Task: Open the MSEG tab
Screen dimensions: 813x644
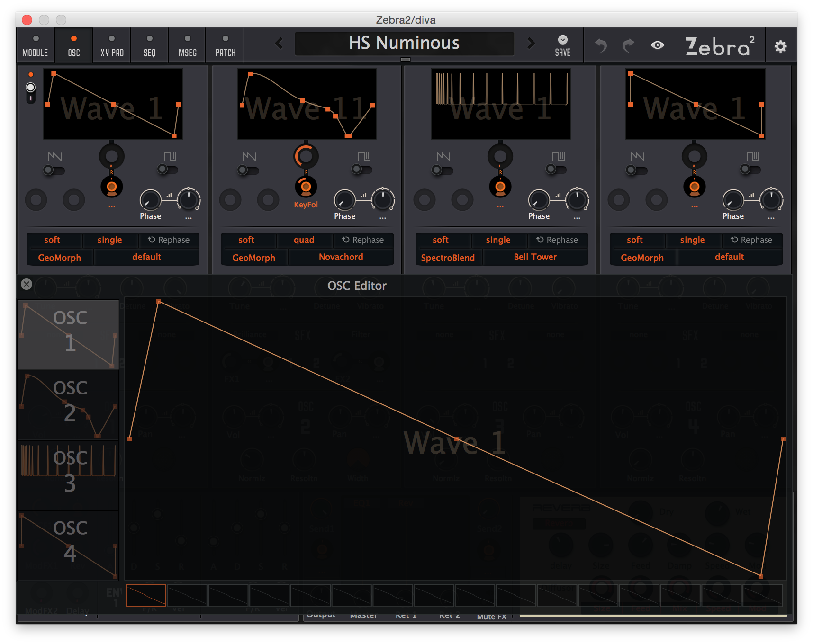Action: [x=188, y=45]
